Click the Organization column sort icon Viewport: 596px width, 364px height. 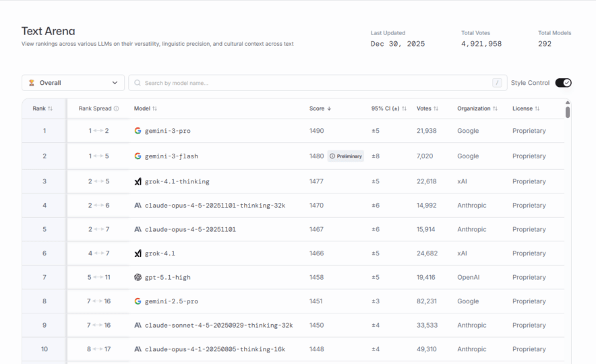point(496,109)
